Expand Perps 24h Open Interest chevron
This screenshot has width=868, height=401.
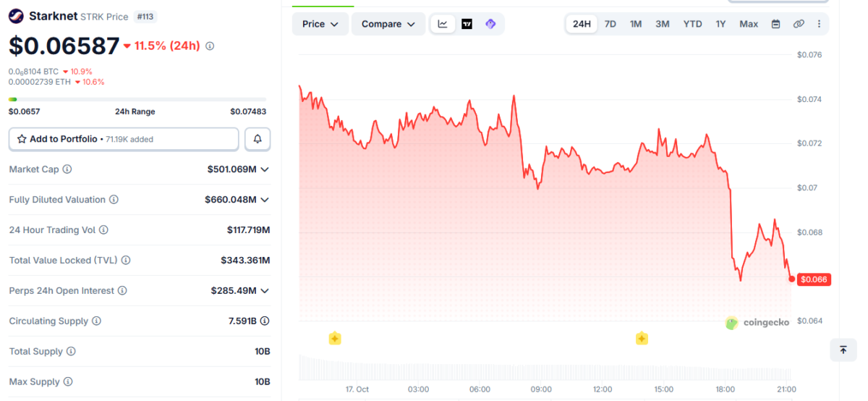coord(265,291)
